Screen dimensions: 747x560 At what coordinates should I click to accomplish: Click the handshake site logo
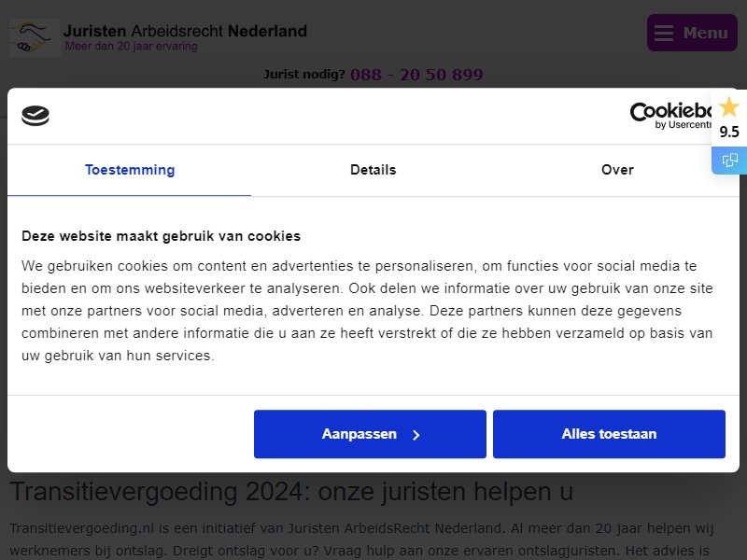(35, 38)
